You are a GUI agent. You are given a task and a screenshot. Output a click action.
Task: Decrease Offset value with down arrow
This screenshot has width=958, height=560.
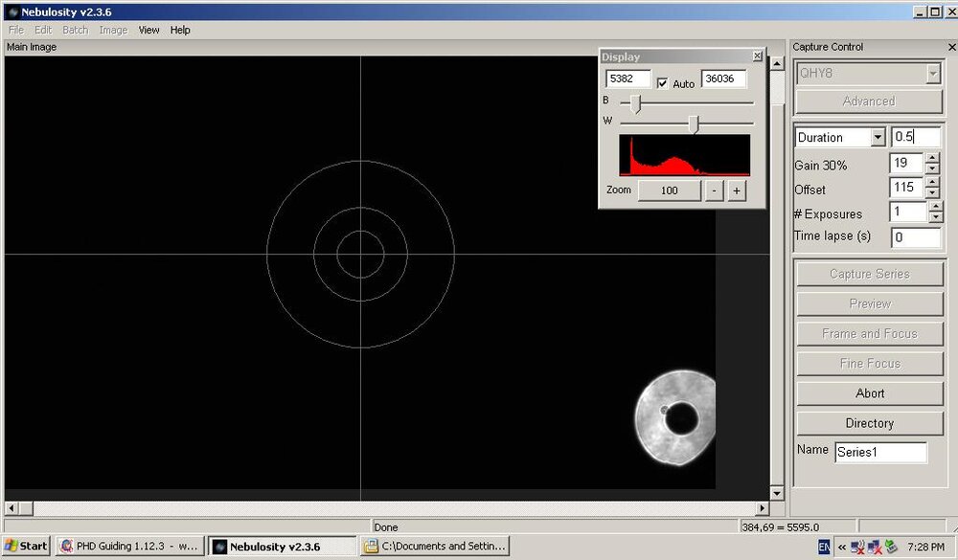click(932, 193)
